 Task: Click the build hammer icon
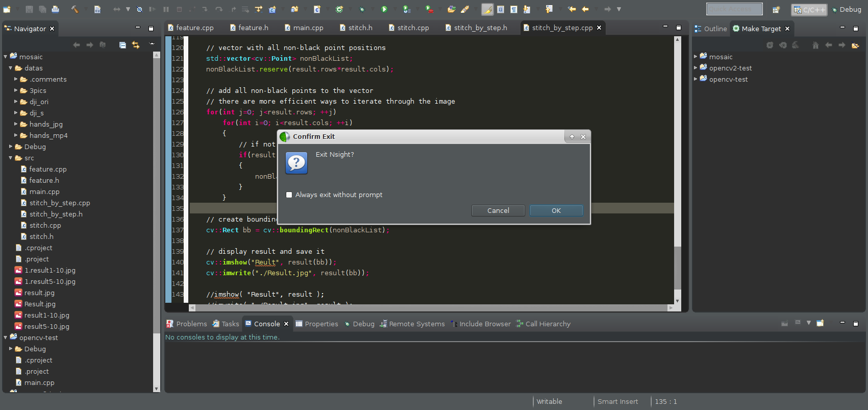(x=75, y=9)
